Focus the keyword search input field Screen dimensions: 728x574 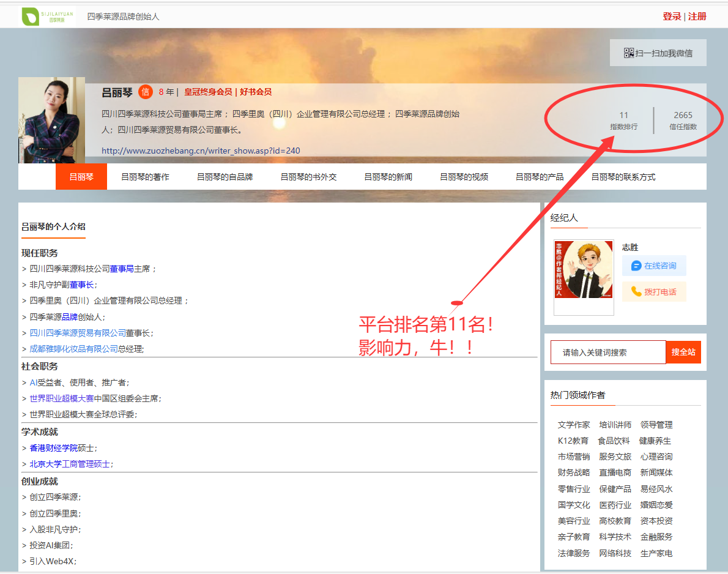(607, 352)
